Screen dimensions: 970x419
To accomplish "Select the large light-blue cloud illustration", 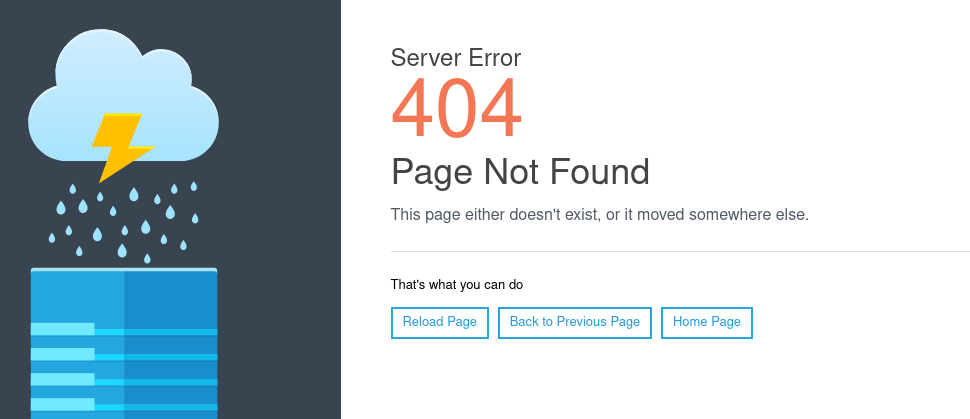I will point(123,95).
